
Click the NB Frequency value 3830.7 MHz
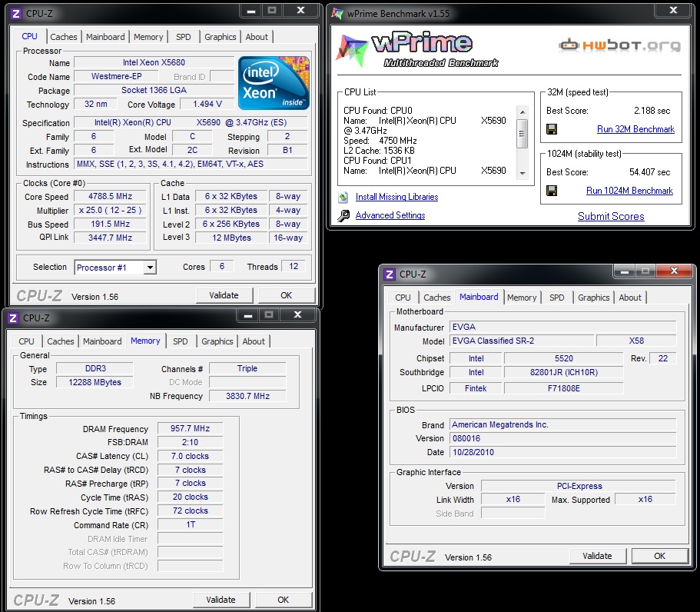point(247,396)
